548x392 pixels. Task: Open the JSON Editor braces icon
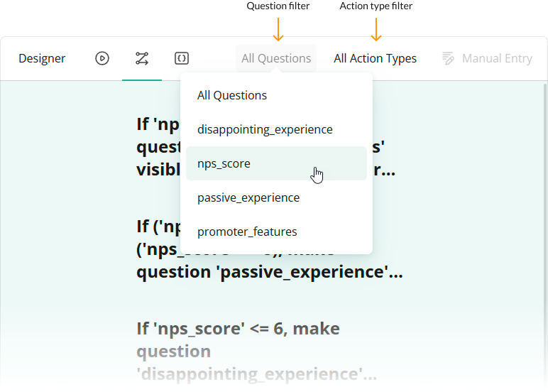pos(182,58)
